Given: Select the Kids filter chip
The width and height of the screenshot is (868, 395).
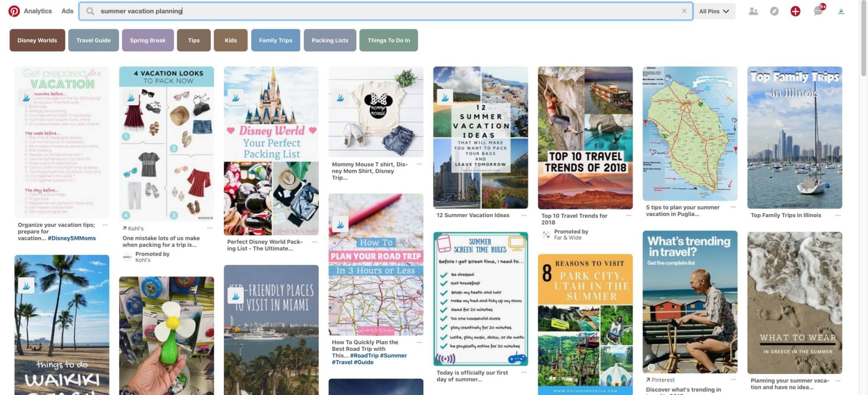Looking at the screenshot, I should (x=231, y=40).
